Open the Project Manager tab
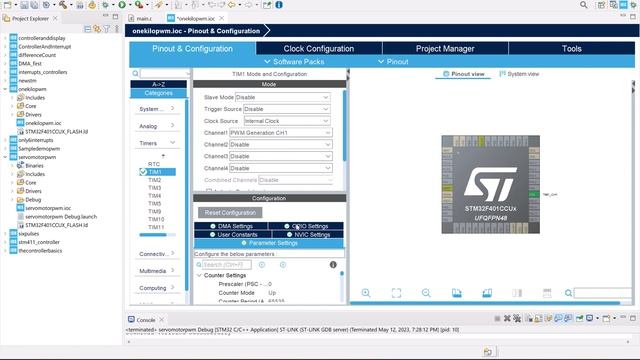Image resolution: width=640 pixels, height=360 pixels. (445, 49)
